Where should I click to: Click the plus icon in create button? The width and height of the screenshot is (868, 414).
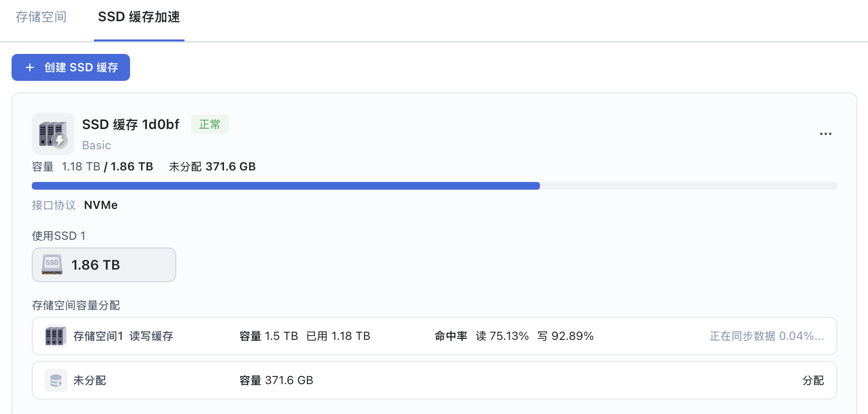[30, 67]
